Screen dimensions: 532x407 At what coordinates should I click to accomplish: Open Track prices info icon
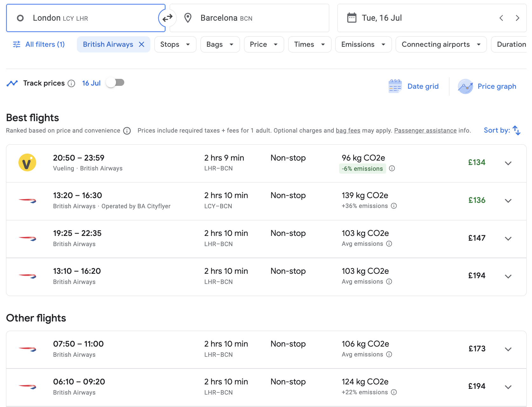click(x=72, y=84)
